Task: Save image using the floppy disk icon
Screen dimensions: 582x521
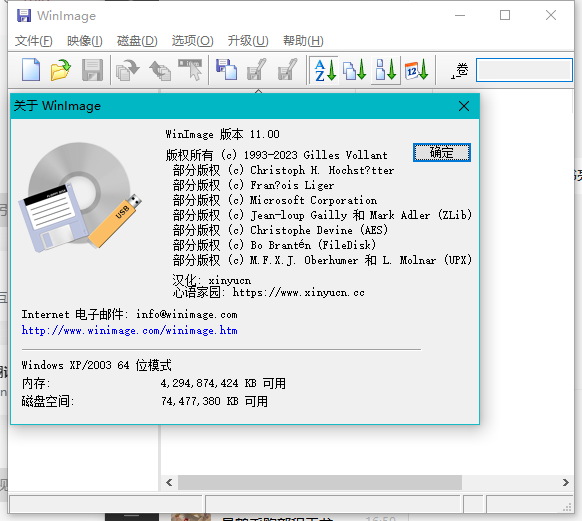Action: (x=92, y=70)
